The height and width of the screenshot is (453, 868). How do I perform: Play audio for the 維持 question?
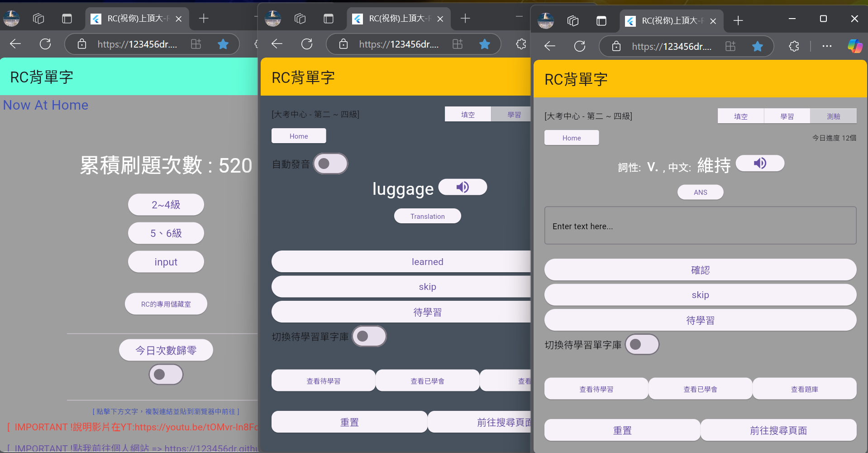(760, 163)
